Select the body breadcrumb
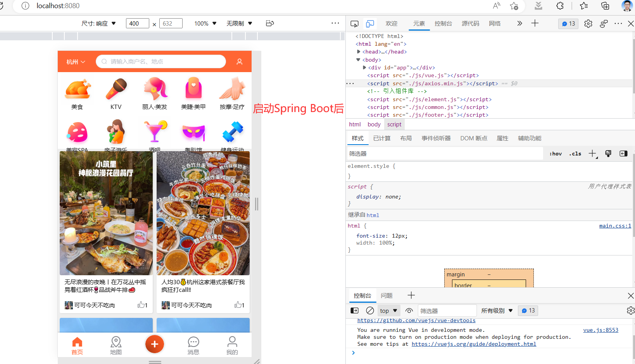 (x=374, y=124)
